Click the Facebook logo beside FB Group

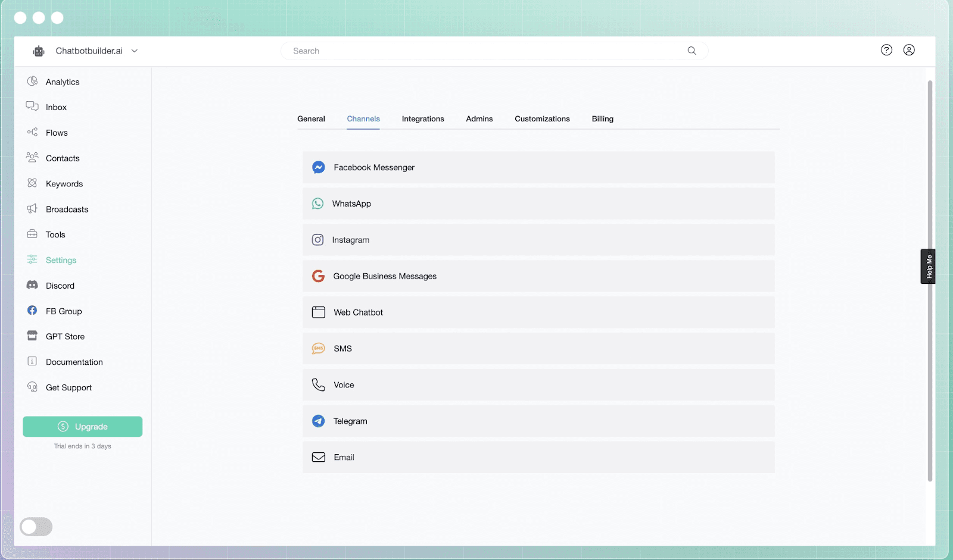[32, 311]
